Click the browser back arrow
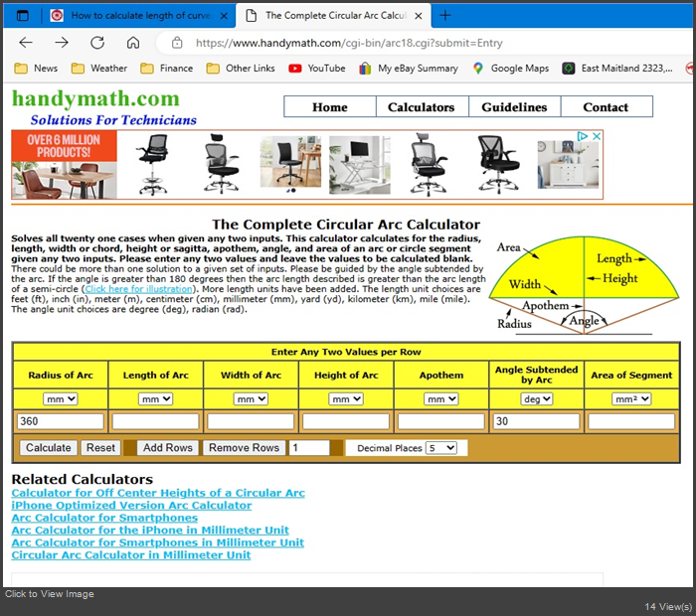This screenshot has height=616, width=696. [x=26, y=43]
